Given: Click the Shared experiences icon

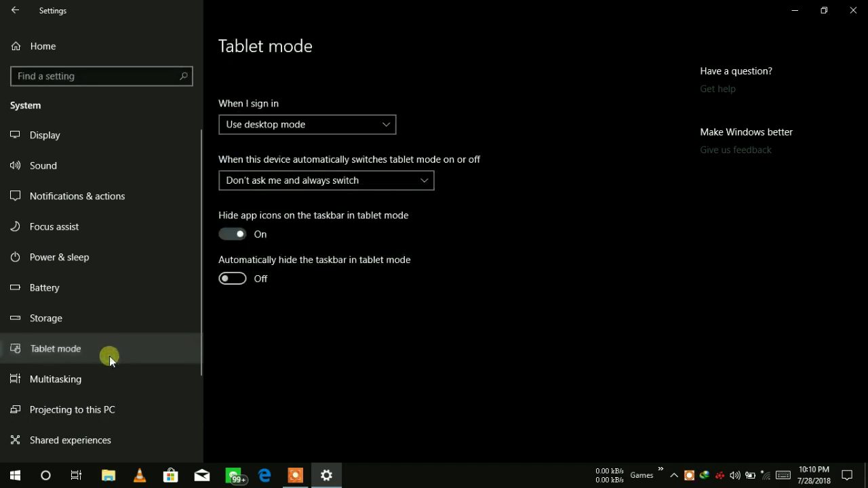Looking at the screenshot, I should tap(15, 440).
